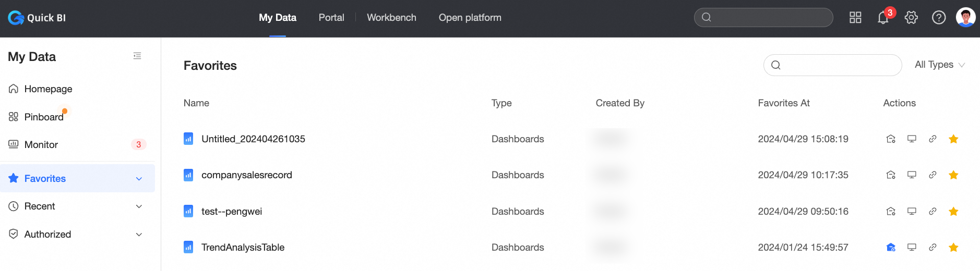This screenshot has width=980, height=271.
Task: Open Monitor in the sidebar
Action: (x=41, y=145)
